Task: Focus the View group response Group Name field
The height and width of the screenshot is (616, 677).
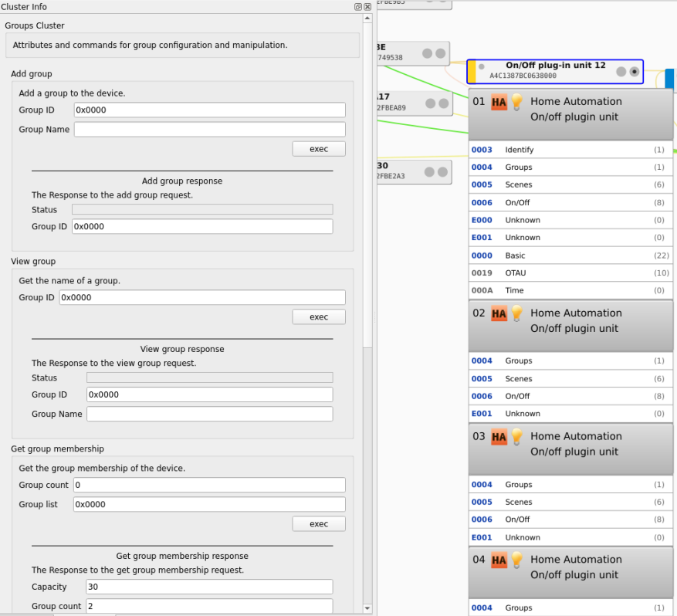Action: coord(209,414)
